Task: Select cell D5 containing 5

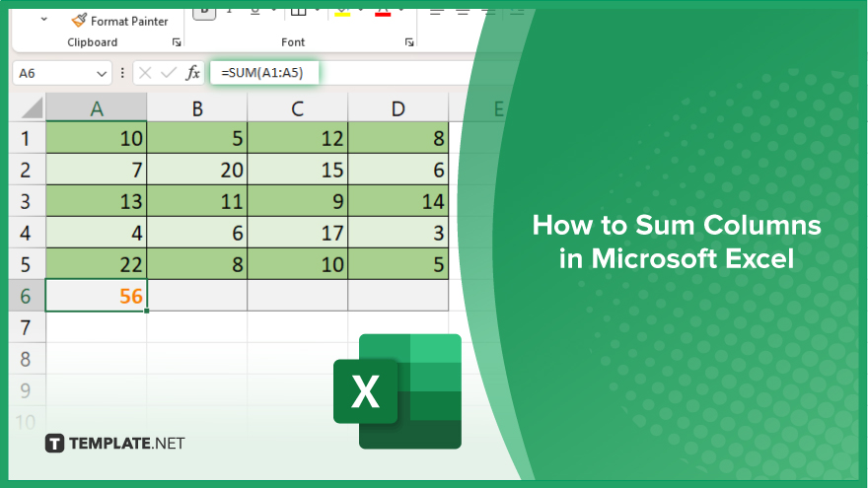Action: pyautogui.click(x=398, y=264)
